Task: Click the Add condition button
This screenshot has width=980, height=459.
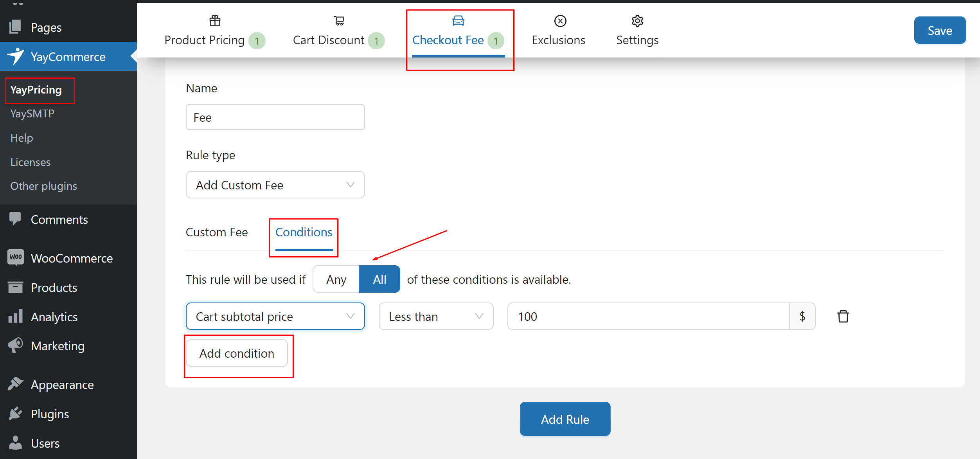Action: [x=237, y=353]
